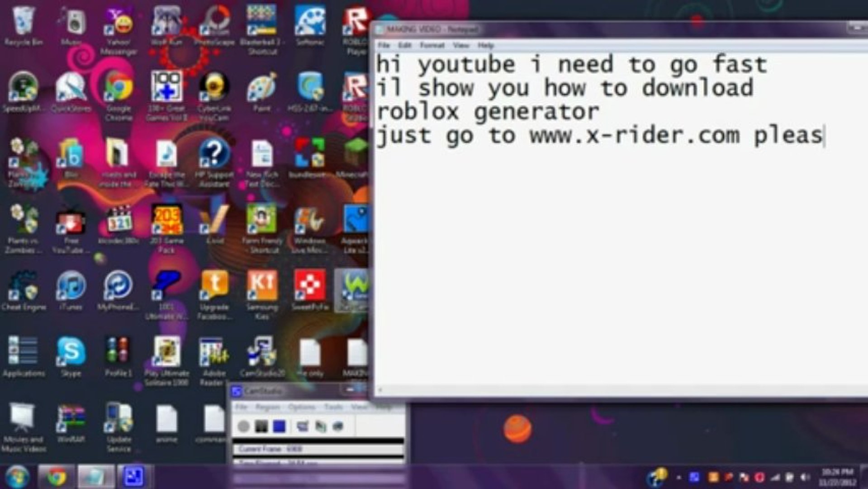The image size is (868, 489).
Task: Click the CamStudio record button
Action: [x=243, y=426]
